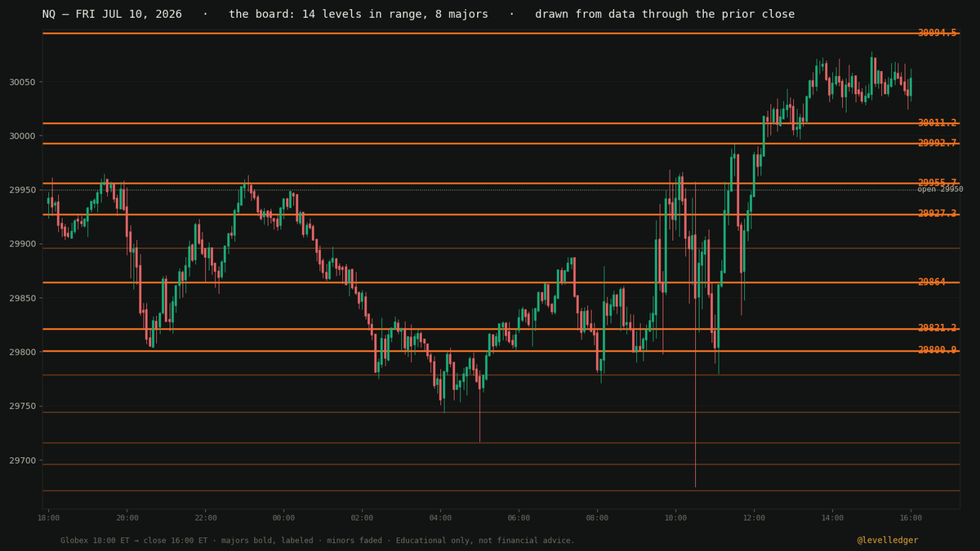Viewport: 980px width, 551px height.
Task: Click "drawn from data through the prior close" text
Action: click(x=665, y=15)
